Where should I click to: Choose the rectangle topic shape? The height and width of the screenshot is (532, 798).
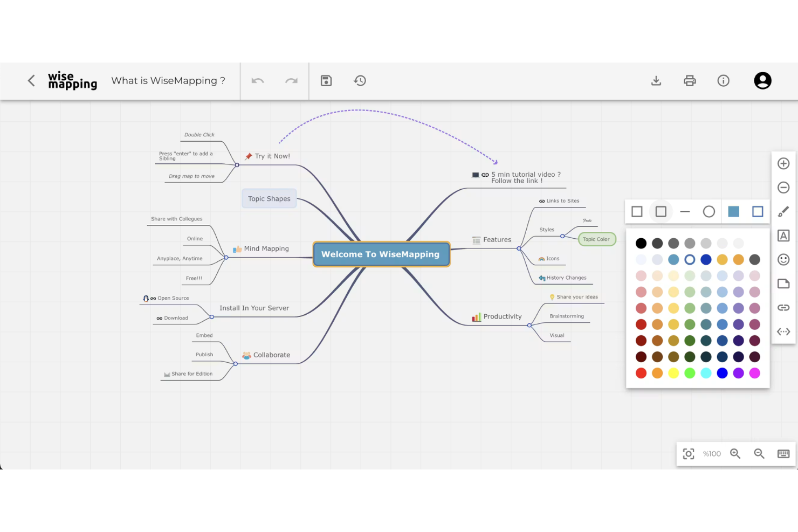click(637, 211)
